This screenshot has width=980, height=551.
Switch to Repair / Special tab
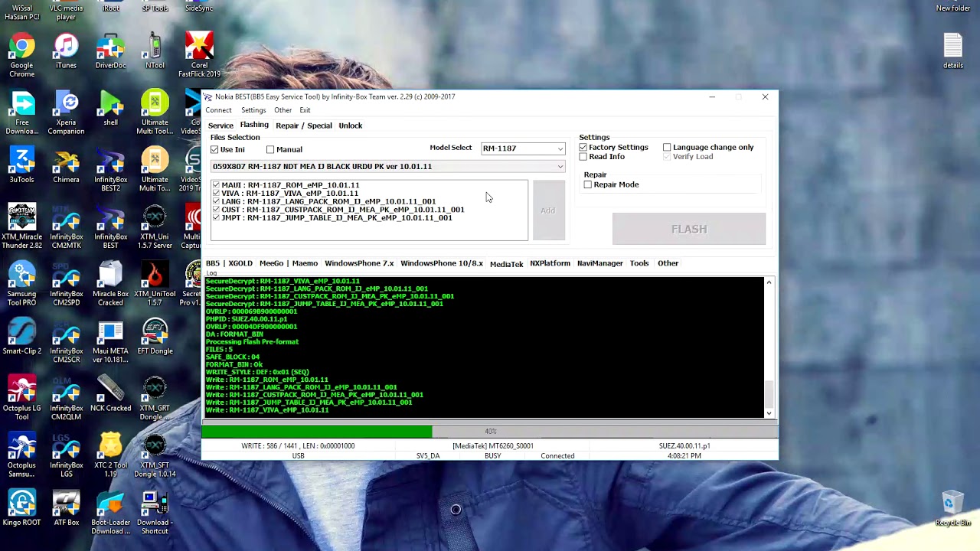(x=304, y=126)
